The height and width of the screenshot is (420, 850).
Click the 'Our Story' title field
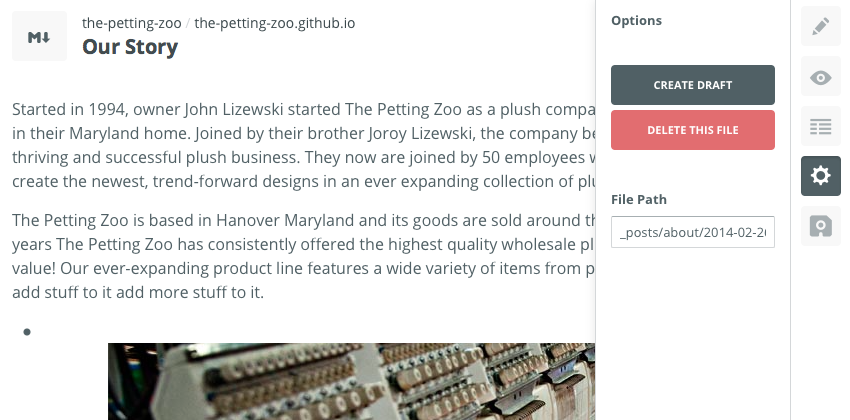pos(130,46)
